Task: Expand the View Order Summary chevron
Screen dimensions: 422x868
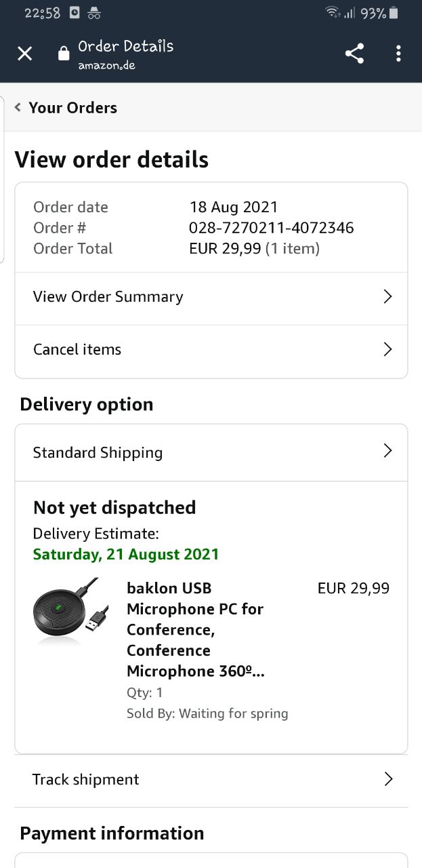Action: [x=387, y=297]
